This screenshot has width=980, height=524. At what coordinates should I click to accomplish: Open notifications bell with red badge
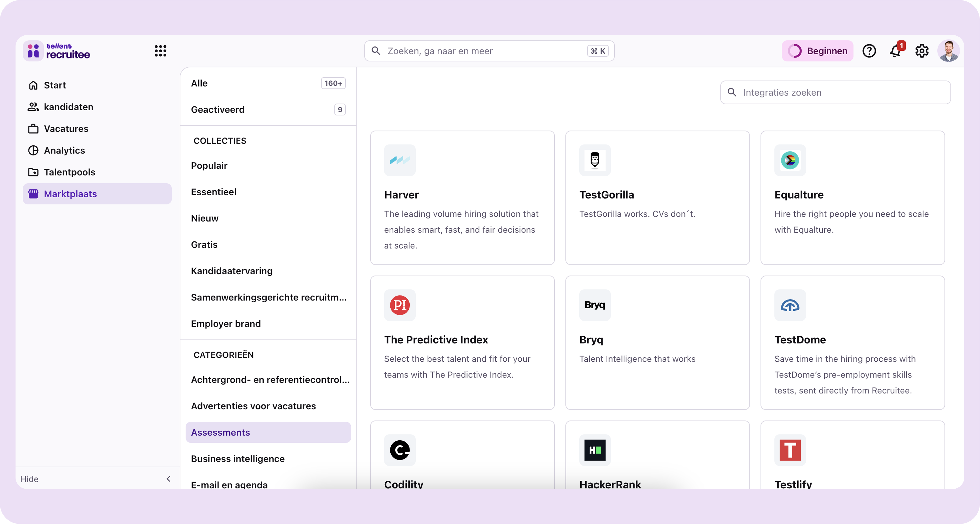point(896,51)
